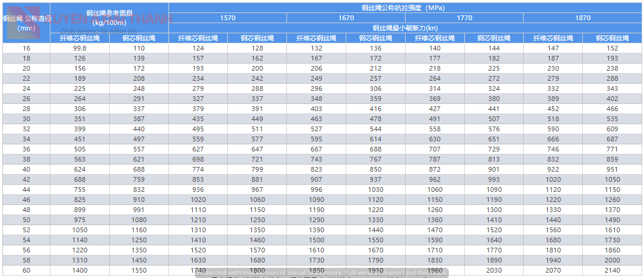Select the value 624 in row 40
The width and height of the screenshot is (644, 278).
point(79,169)
